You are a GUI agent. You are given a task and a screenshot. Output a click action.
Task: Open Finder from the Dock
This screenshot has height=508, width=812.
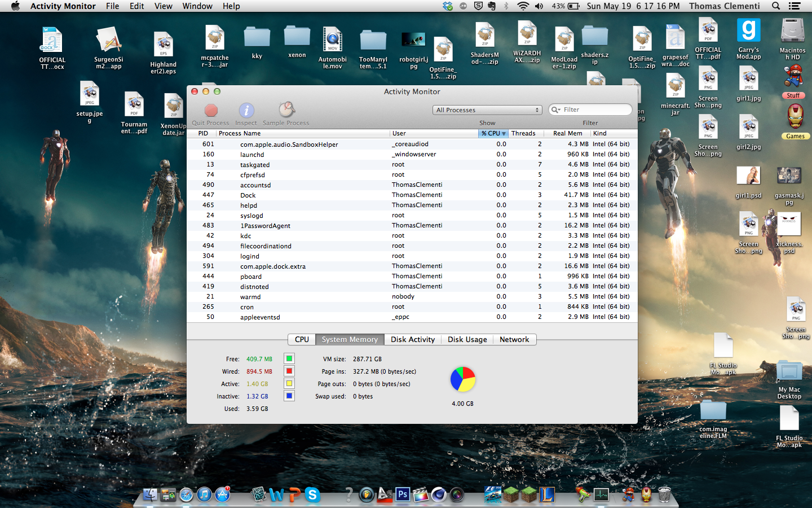[x=150, y=495]
